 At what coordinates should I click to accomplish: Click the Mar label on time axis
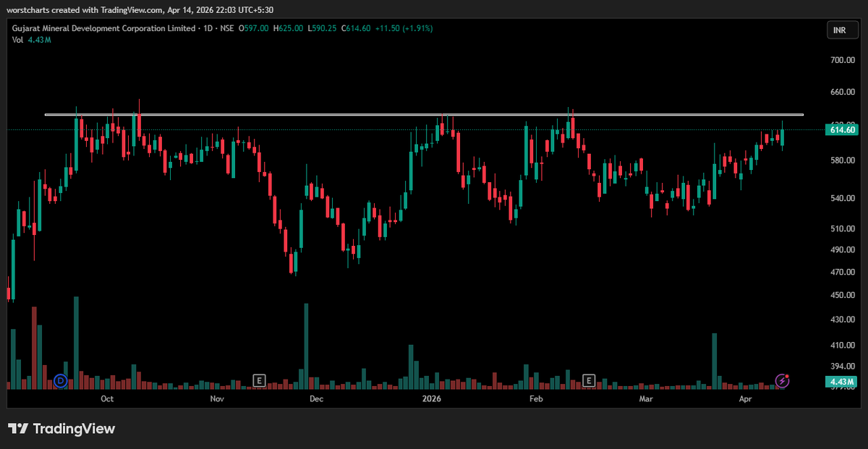click(646, 398)
